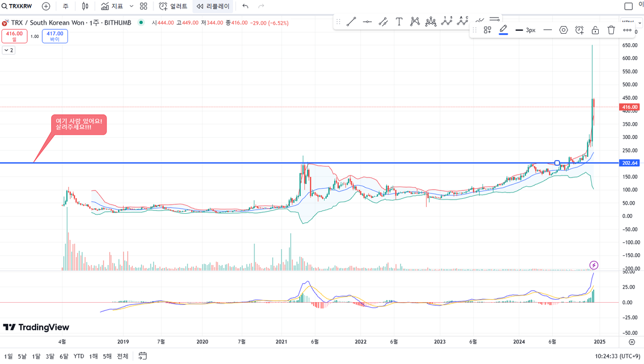This screenshot has width=644, height=364.
Task: Redo the last undone action
Action: click(261, 7)
